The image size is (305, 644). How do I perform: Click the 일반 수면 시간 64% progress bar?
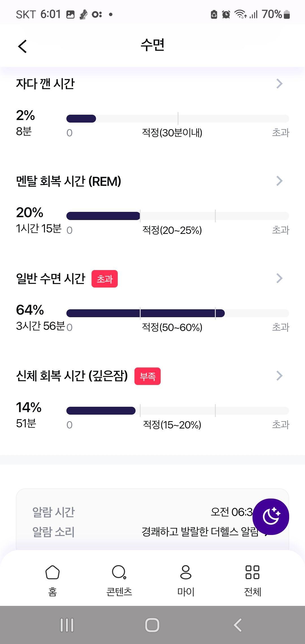click(178, 313)
